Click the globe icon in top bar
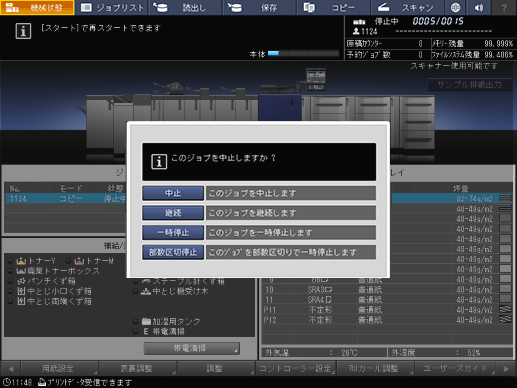This screenshot has height=388, width=517. (x=455, y=7)
